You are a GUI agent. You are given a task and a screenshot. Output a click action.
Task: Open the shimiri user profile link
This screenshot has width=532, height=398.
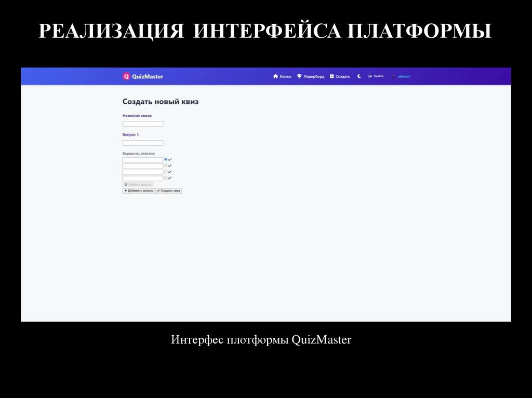click(404, 76)
